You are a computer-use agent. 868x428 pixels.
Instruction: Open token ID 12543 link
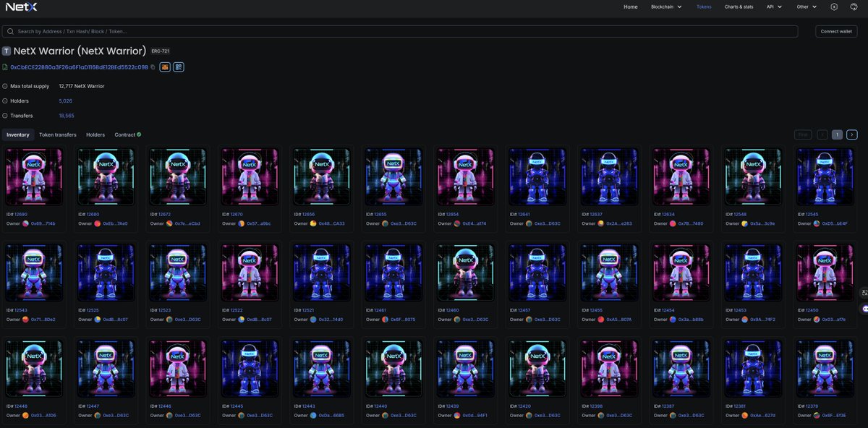click(x=21, y=310)
